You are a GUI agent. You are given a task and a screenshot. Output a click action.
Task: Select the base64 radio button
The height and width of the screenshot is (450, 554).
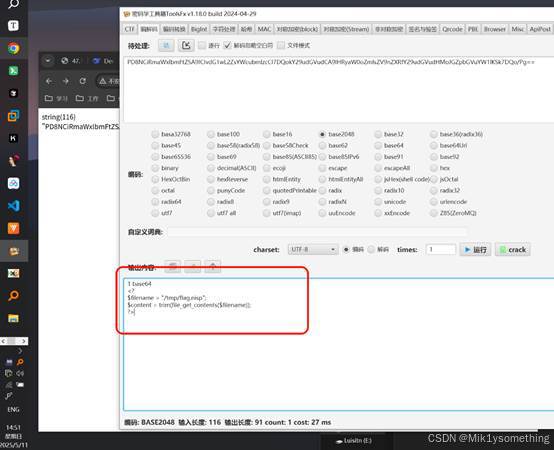click(x=378, y=146)
